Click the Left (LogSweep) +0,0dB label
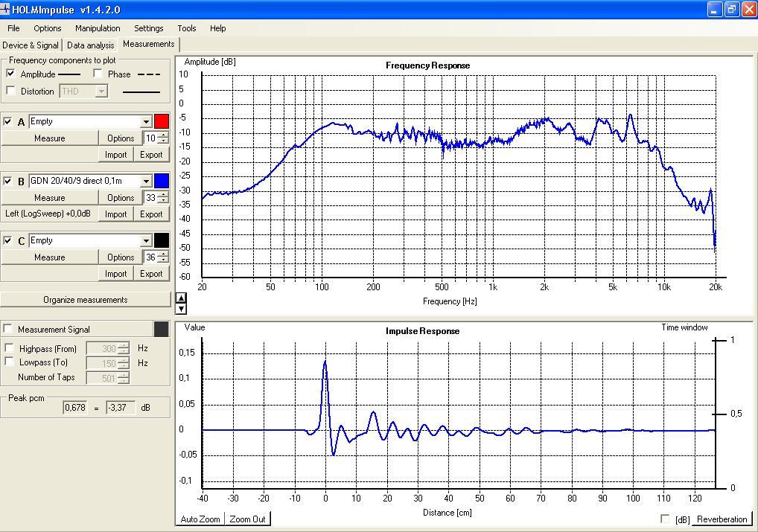The width and height of the screenshot is (758, 532). [48, 214]
